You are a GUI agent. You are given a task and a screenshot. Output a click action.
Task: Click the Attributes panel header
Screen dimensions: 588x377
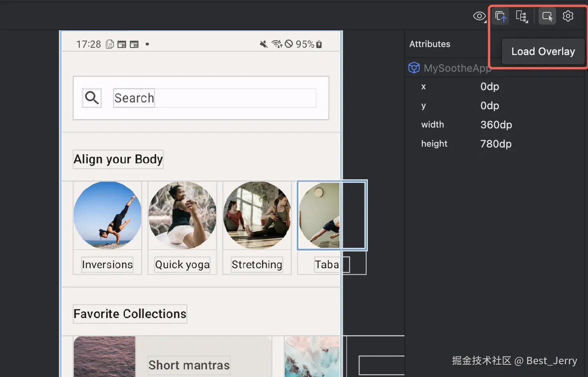click(430, 44)
